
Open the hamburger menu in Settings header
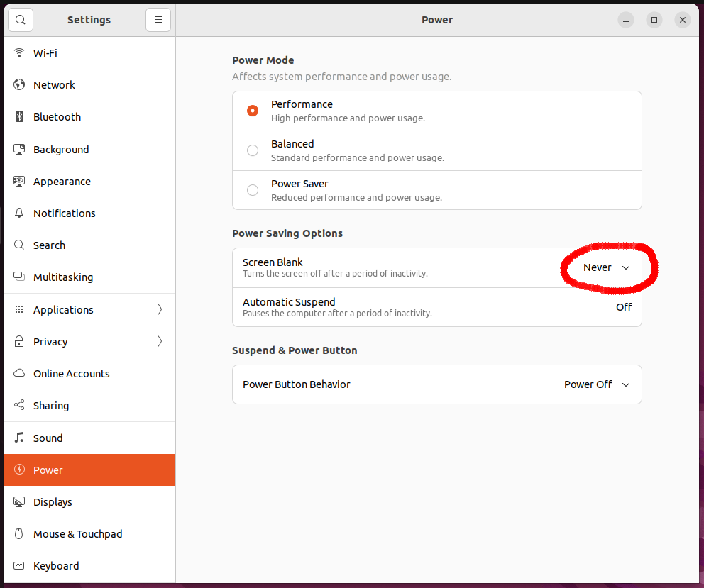(158, 20)
